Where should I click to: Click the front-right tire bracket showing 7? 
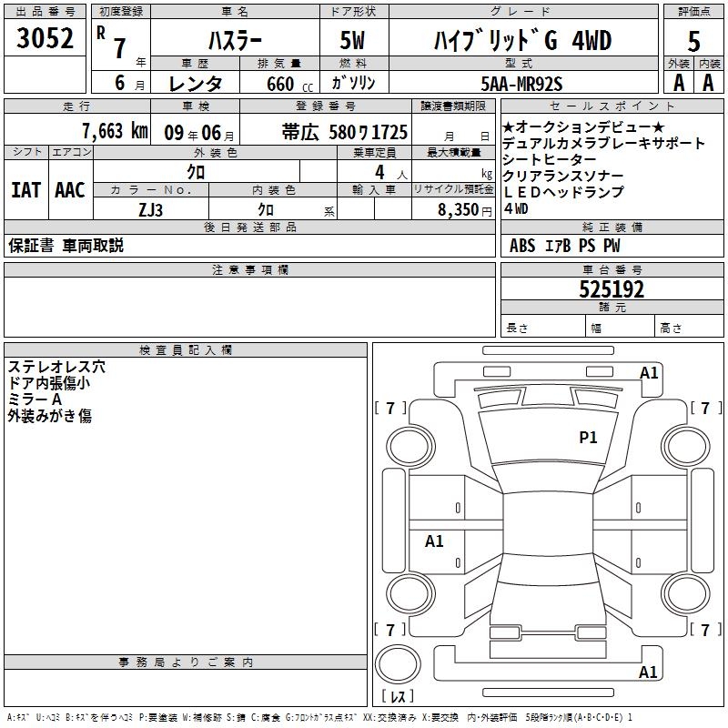point(706,408)
